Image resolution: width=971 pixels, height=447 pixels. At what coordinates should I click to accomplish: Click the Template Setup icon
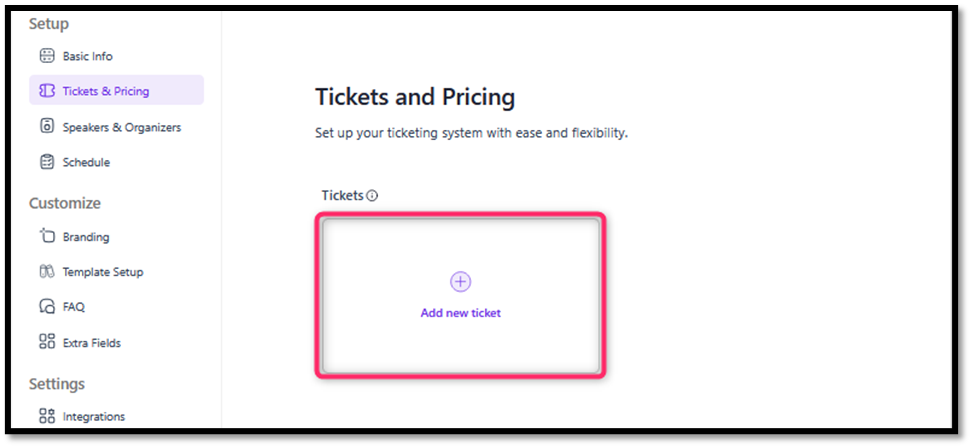(46, 272)
